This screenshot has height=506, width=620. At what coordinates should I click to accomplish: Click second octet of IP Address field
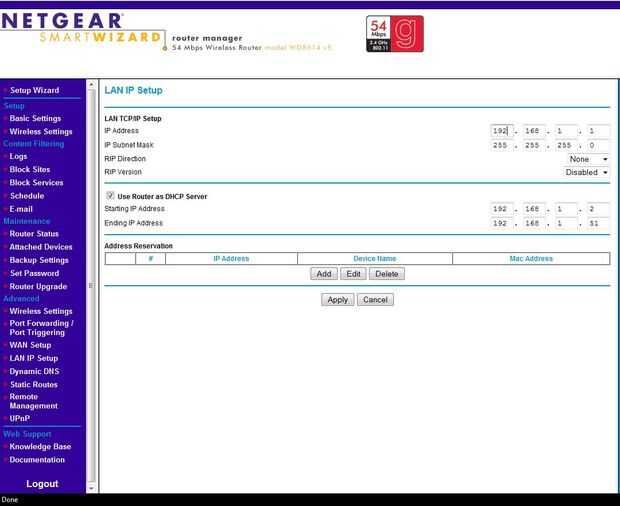point(534,130)
